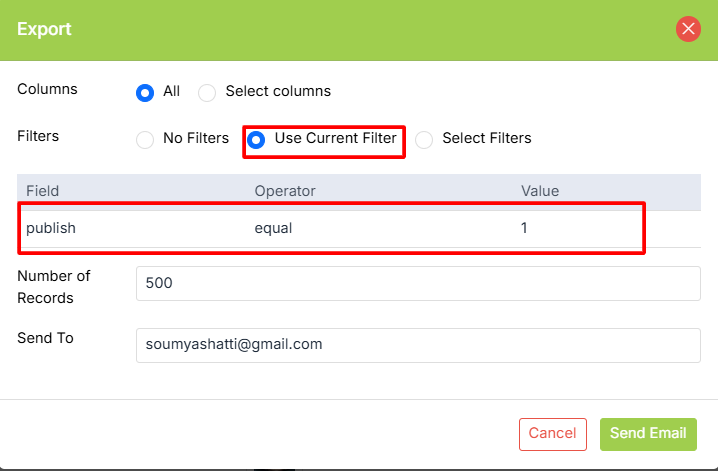Choose the "Select Filters" radio option
Viewport: 718px width, 471px height.
424,139
